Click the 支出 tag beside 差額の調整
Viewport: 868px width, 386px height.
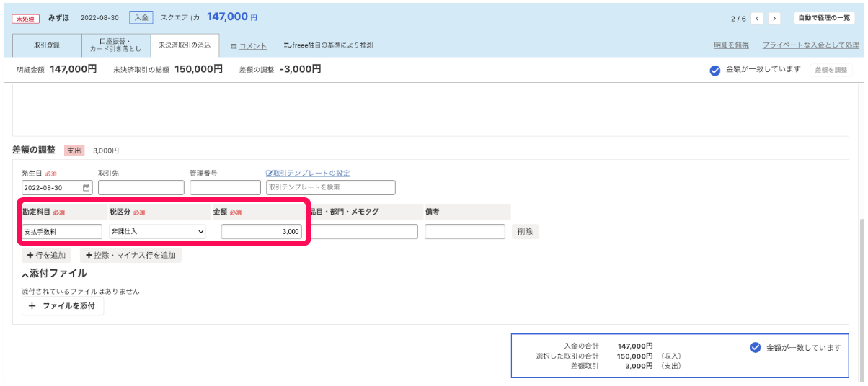click(74, 151)
